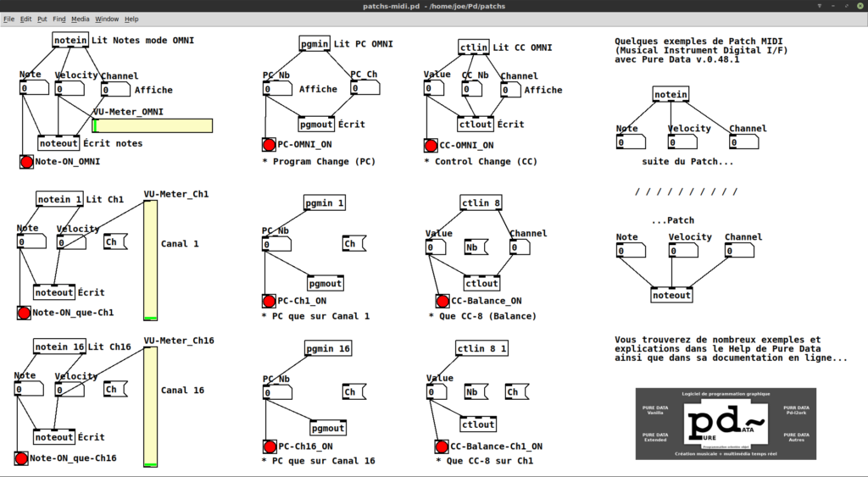Screen dimensions: 868x477
Task: Toggle CC-Balance-Ch1_ON red toggle
Action: [442, 446]
